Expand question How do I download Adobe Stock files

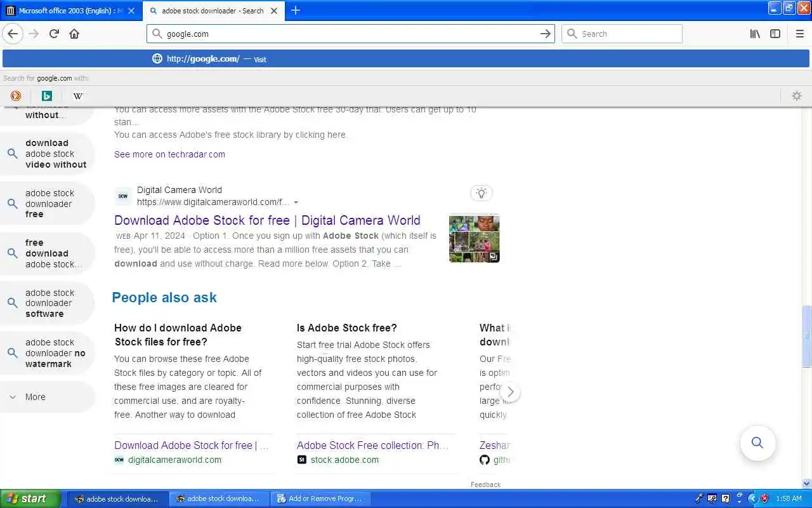(x=178, y=335)
